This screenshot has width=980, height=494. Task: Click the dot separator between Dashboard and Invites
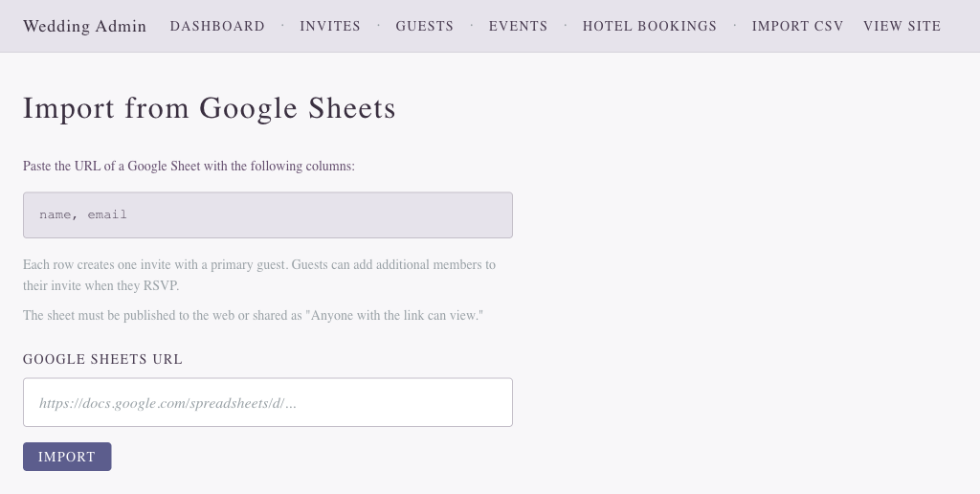[282, 25]
